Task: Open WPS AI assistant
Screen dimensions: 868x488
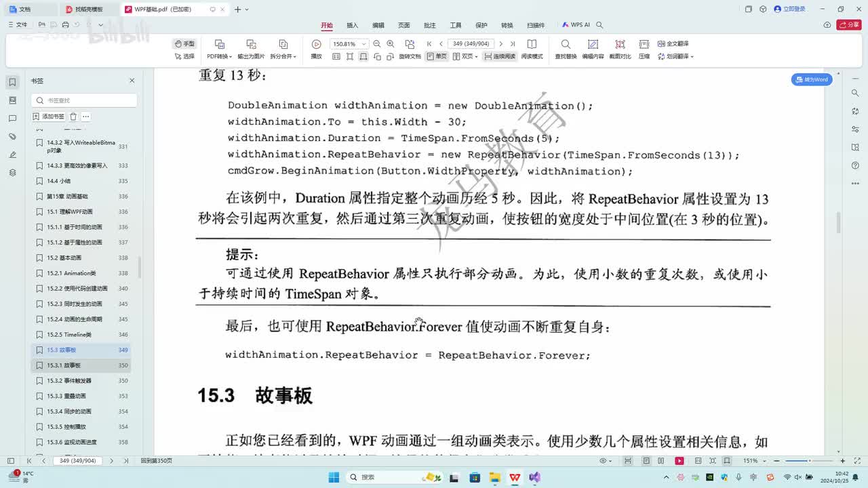Action: (576, 25)
